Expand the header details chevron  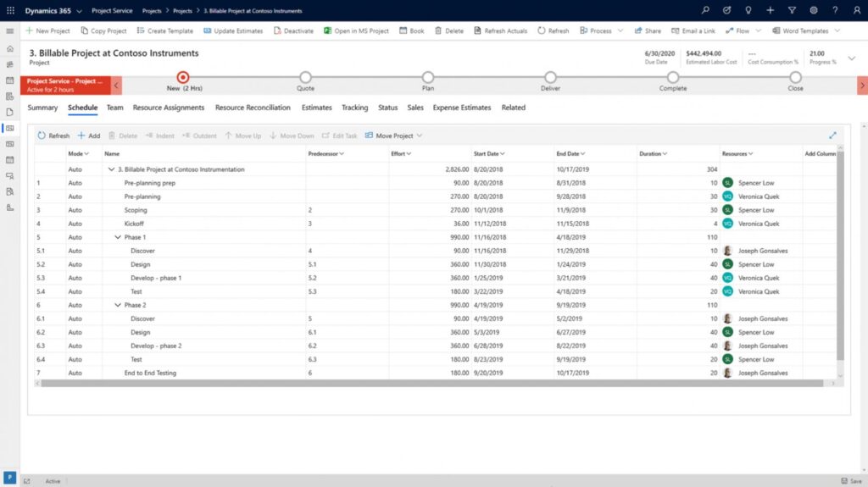click(851, 58)
